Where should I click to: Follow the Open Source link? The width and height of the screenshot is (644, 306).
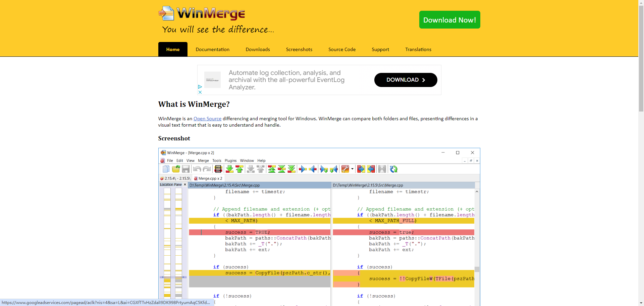(207, 119)
